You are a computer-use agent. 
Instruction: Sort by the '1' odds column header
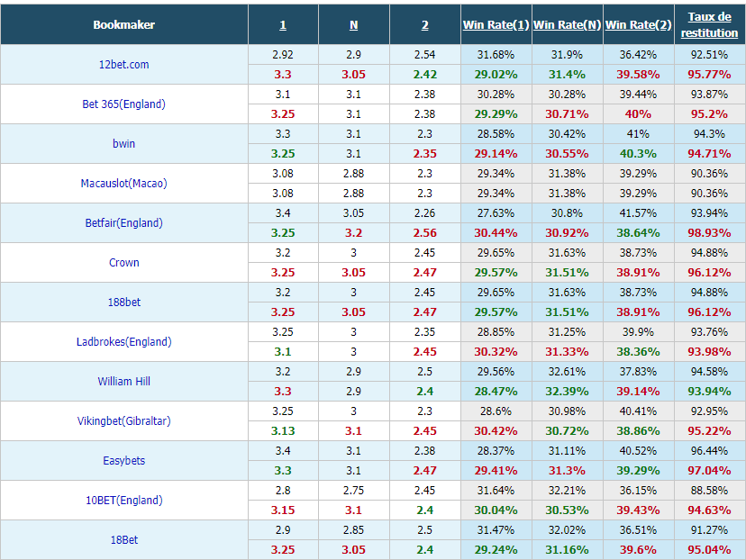(x=283, y=24)
